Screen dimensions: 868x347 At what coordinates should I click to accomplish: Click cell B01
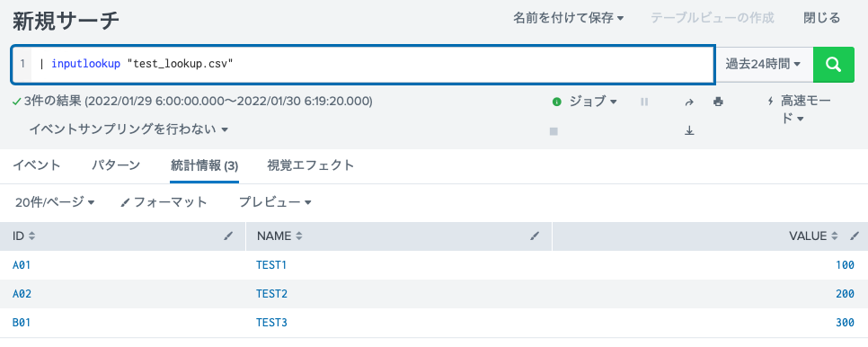click(x=21, y=323)
